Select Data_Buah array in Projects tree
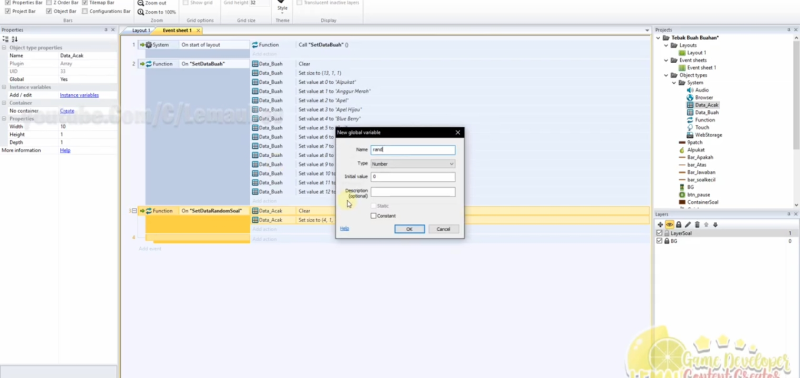800x378 pixels. tap(703, 112)
